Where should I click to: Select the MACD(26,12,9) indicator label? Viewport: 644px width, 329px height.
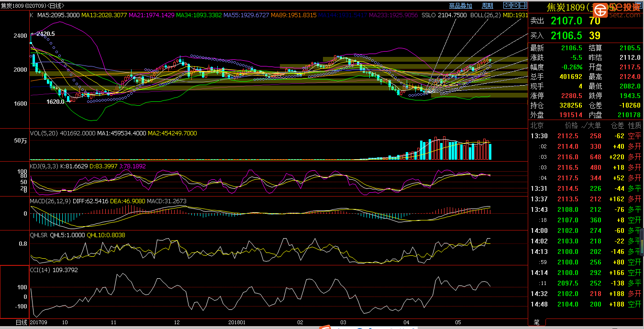50,201
